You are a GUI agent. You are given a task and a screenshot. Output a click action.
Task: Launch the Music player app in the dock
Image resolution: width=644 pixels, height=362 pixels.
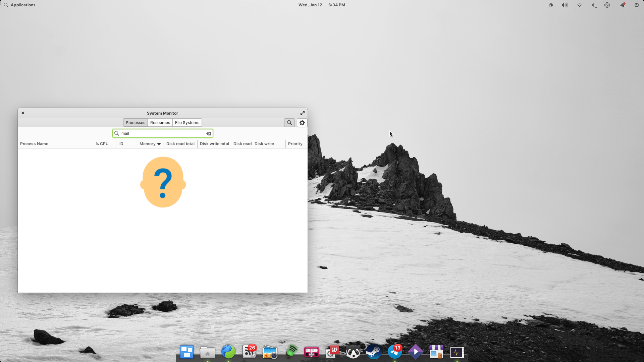pos(312,352)
